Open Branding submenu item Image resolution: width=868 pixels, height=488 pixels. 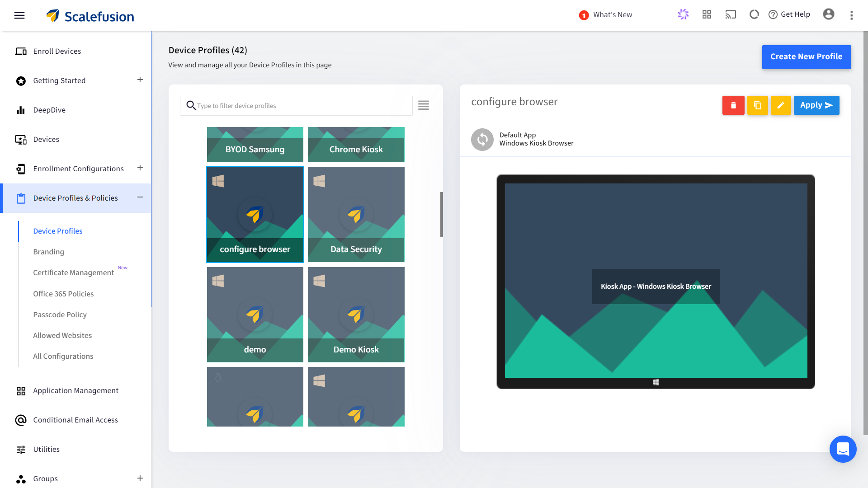[x=48, y=252]
